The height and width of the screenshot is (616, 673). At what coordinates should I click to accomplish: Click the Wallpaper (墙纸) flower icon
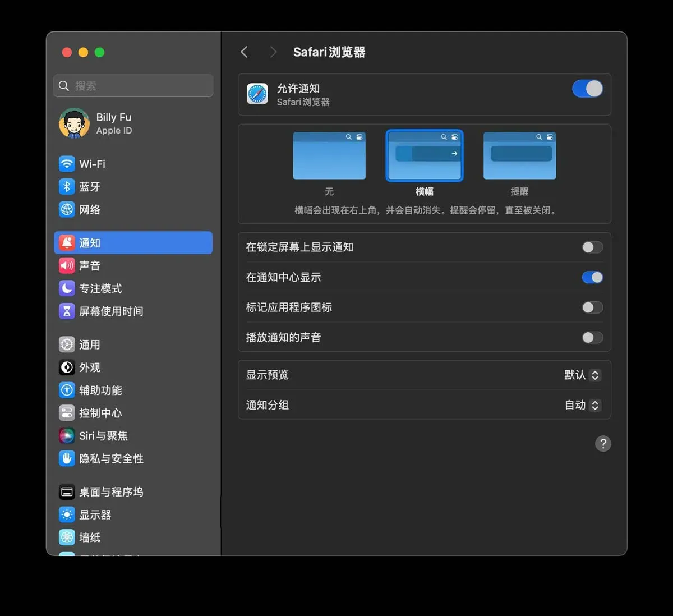(x=67, y=537)
